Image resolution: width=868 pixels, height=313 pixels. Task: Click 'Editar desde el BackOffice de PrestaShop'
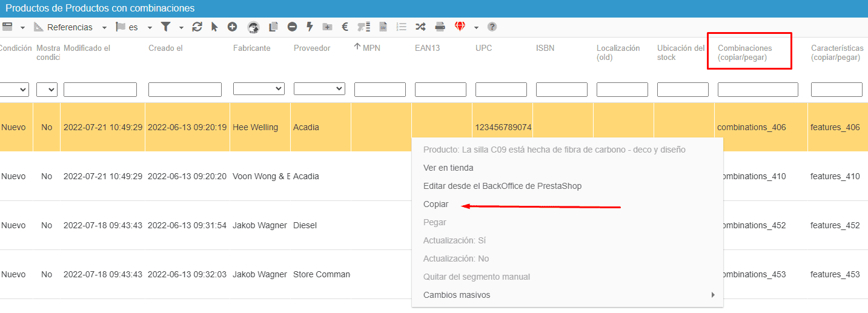502,186
